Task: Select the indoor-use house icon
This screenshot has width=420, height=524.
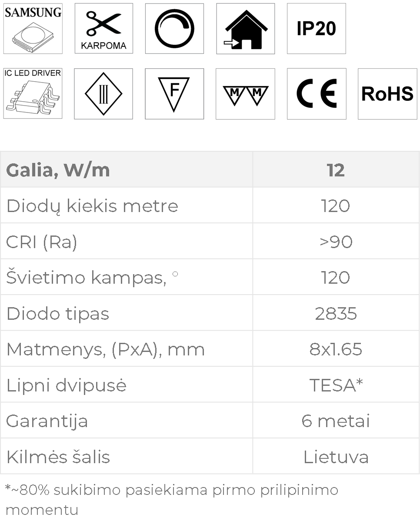Action: [x=245, y=29]
